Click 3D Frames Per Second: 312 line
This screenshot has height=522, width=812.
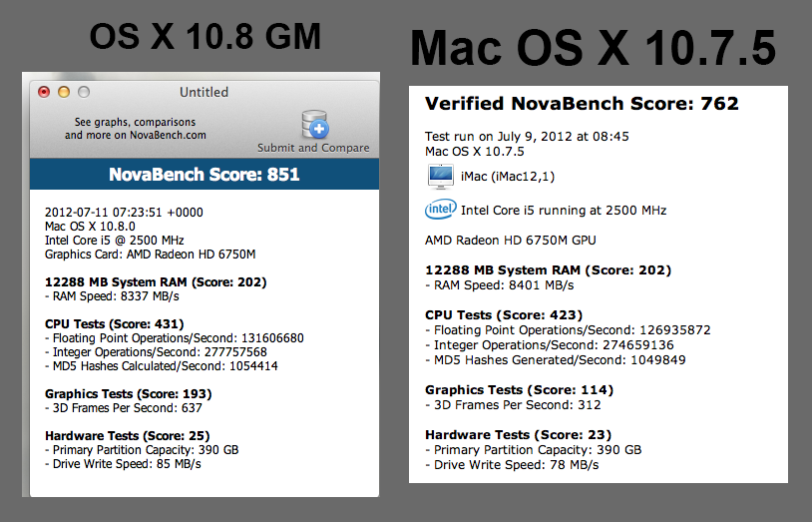pos(513,405)
